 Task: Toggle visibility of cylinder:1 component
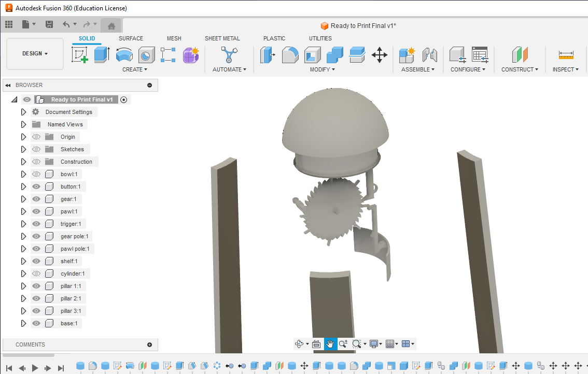[36, 274]
